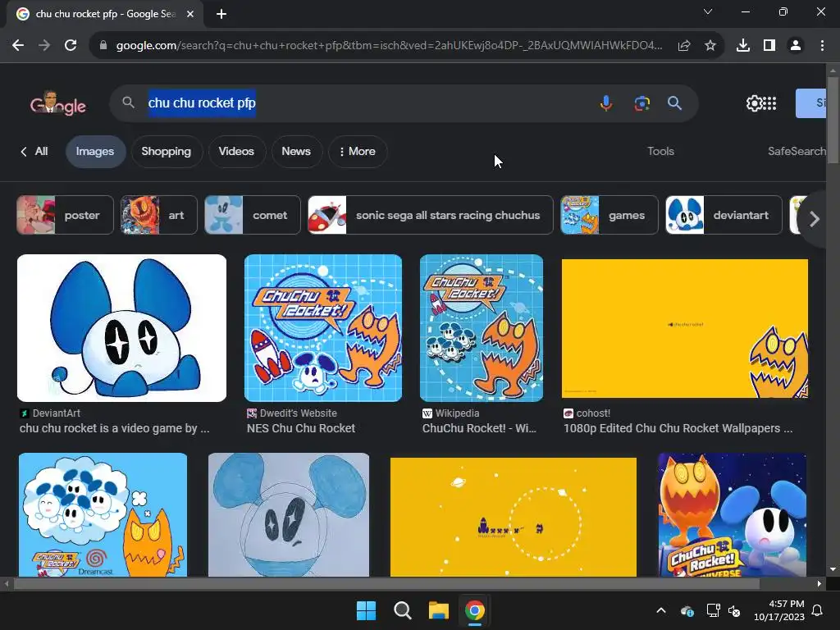840x630 pixels.
Task: Select the Images tab
Action: click(95, 151)
